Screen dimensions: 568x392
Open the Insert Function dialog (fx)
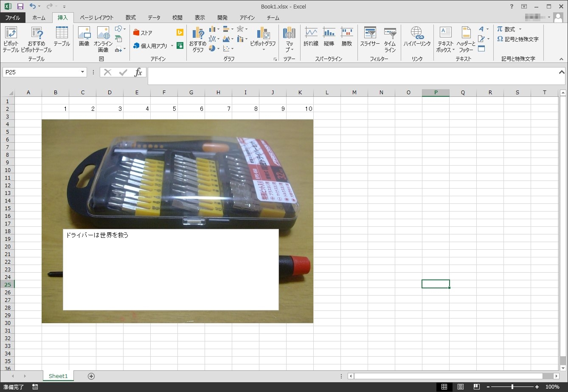[138, 73]
